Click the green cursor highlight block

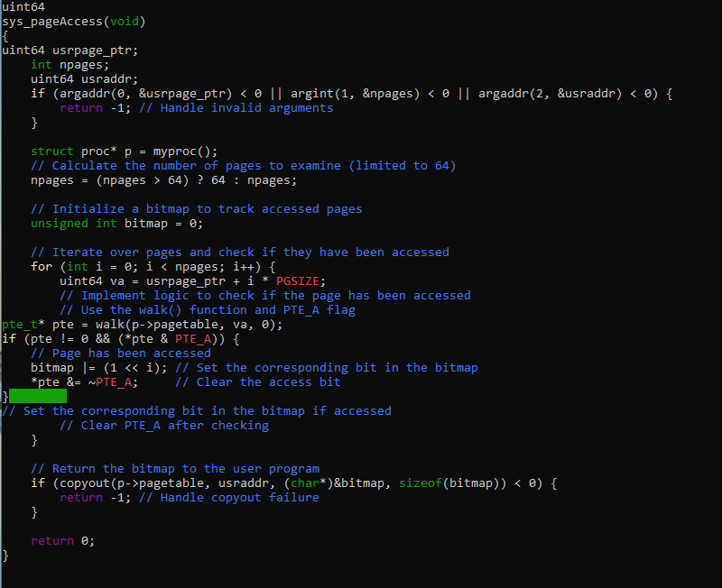(38, 396)
